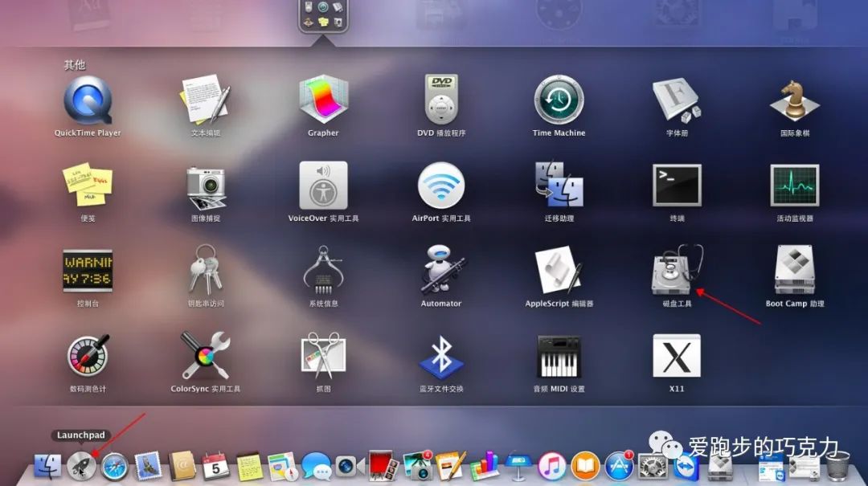Viewport: 868px width, 486px height.
Task: Launch Time Machine
Action: coord(559,100)
